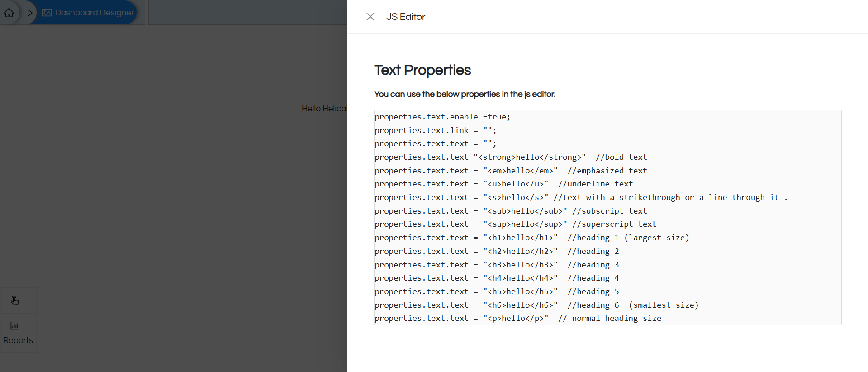This screenshot has width=868, height=372.
Task: Click the Reports bar chart icon
Action: tap(15, 326)
